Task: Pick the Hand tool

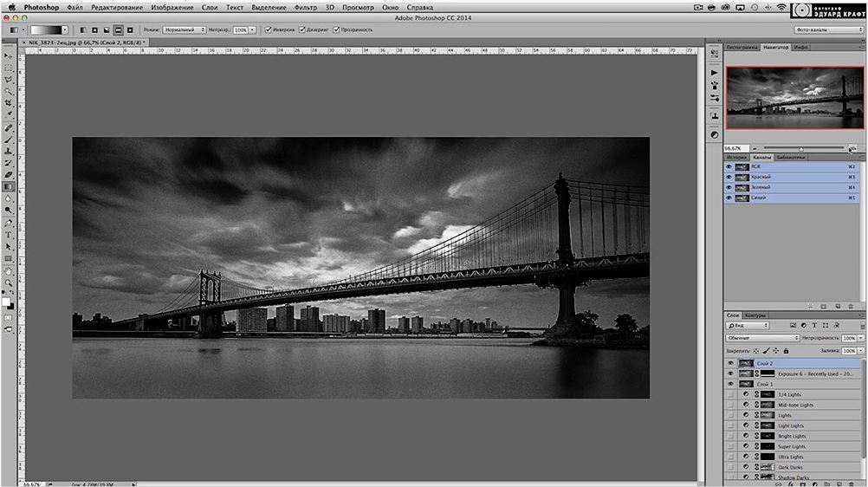Action: tap(9, 270)
